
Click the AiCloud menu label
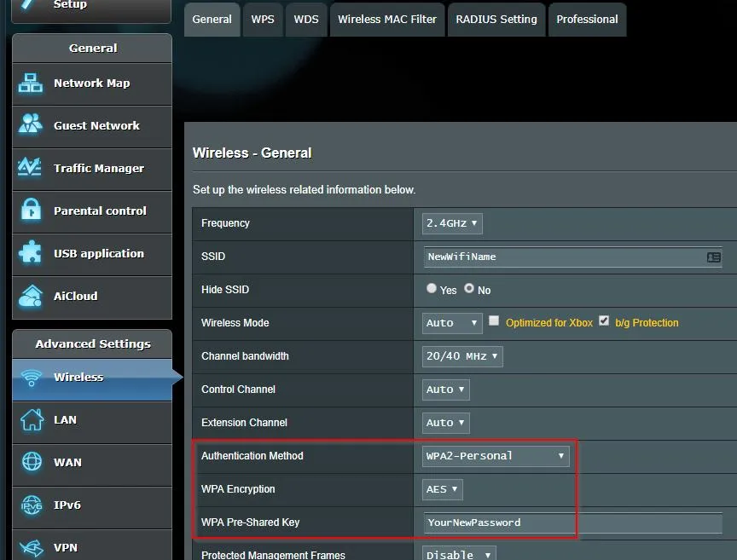(x=76, y=296)
